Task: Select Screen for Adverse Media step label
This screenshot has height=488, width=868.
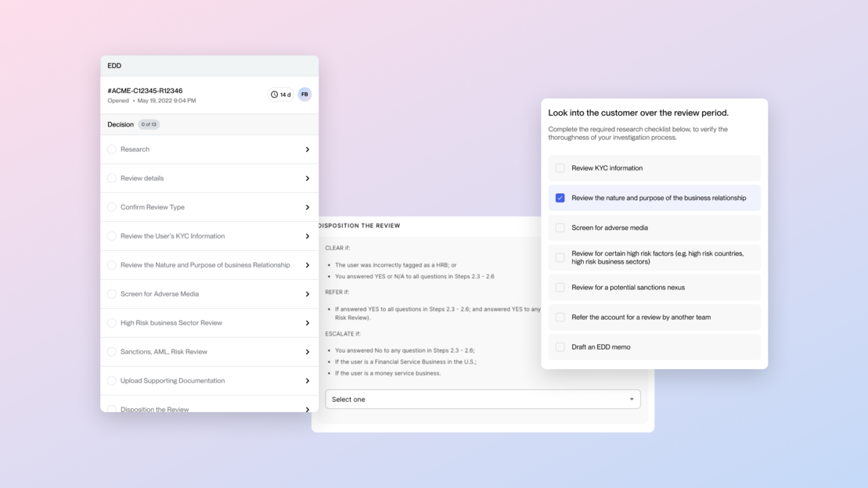Action: (x=160, y=294)
